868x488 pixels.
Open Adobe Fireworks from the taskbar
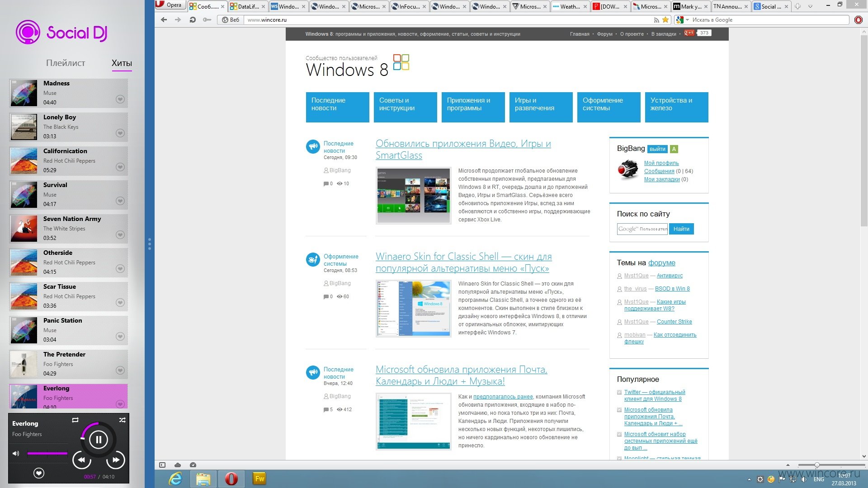259,479
